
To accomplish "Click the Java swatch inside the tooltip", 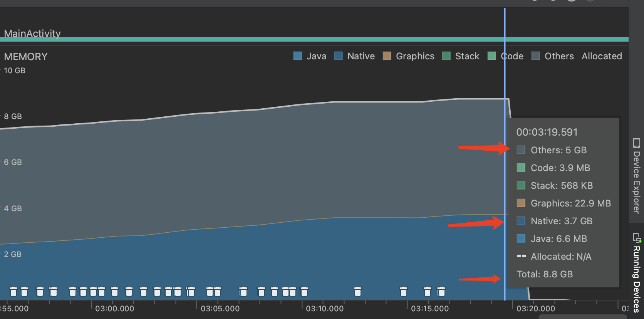I will pos(521,238).
